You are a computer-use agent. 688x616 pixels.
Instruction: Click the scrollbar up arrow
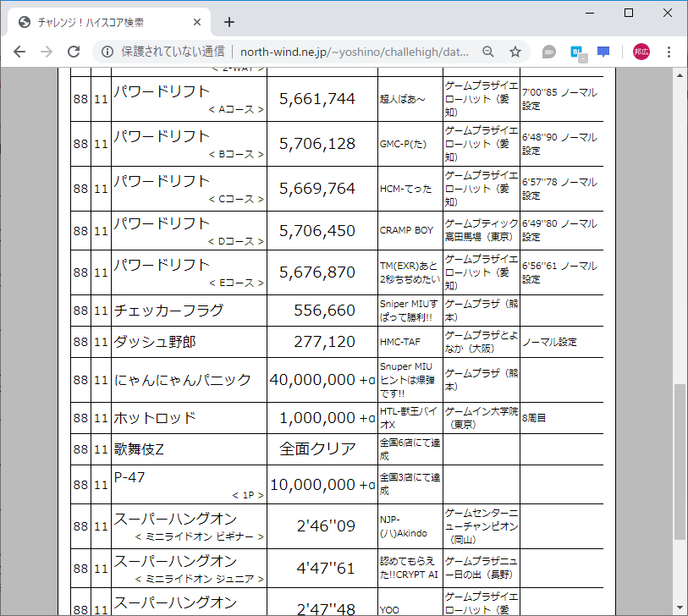point(679,78)
